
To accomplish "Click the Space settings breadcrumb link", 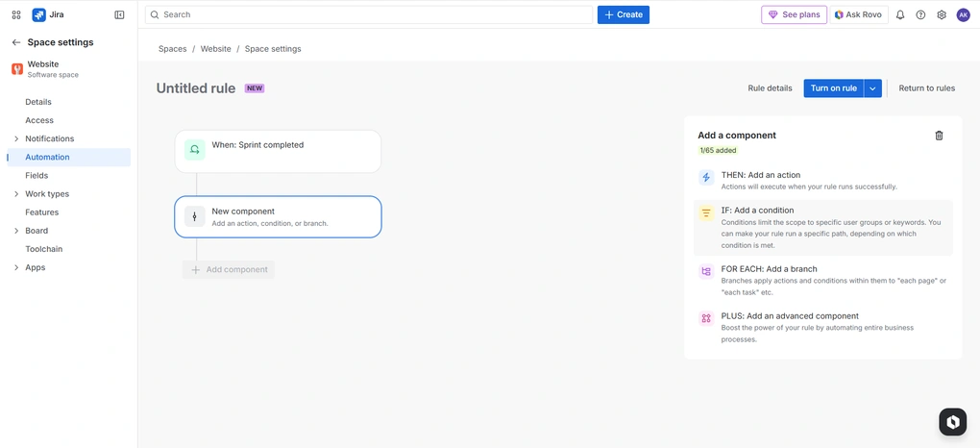I will click(273, 49).
